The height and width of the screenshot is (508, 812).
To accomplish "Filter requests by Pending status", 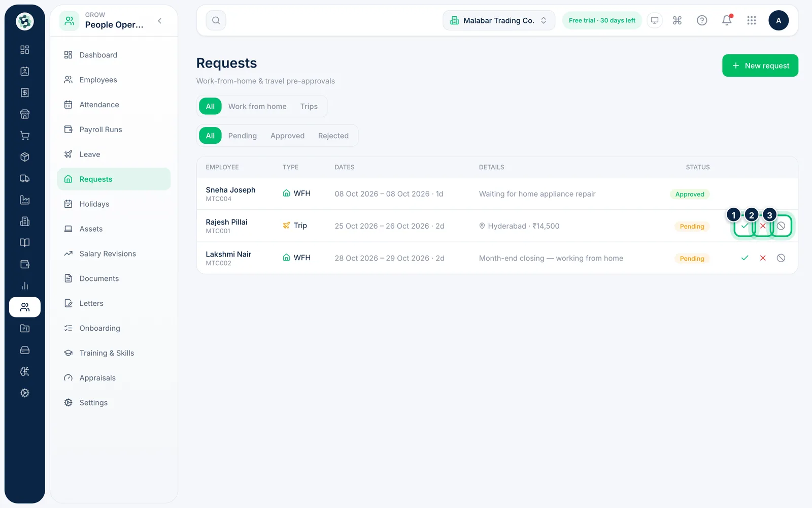I will click(x=242, y=136).
